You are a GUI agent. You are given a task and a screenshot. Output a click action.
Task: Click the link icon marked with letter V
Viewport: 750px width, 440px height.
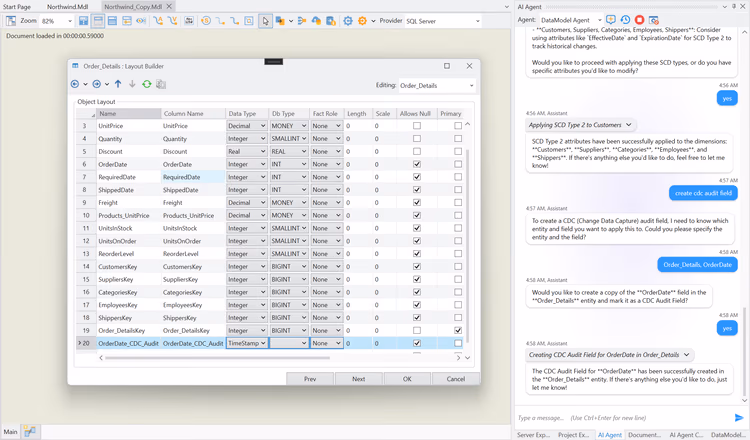tap(172, 21)
